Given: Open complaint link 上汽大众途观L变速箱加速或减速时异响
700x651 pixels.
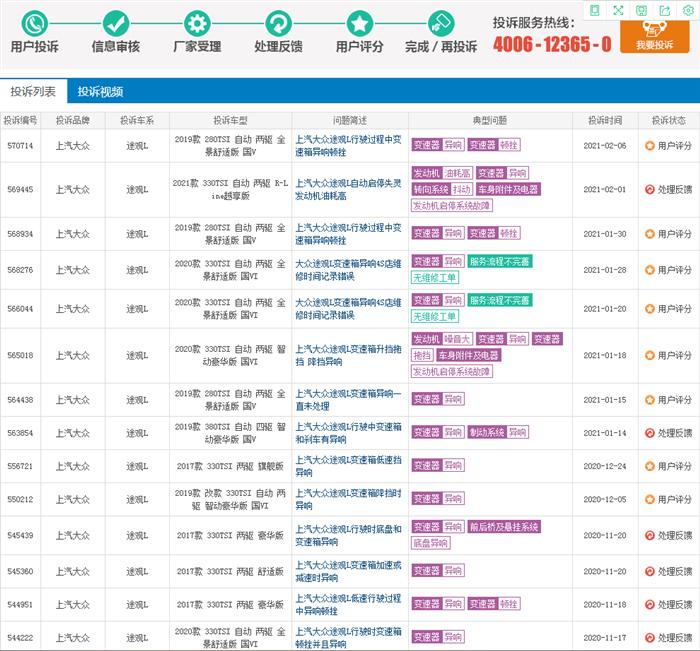Looking at the screenshot, I should 348,571.
